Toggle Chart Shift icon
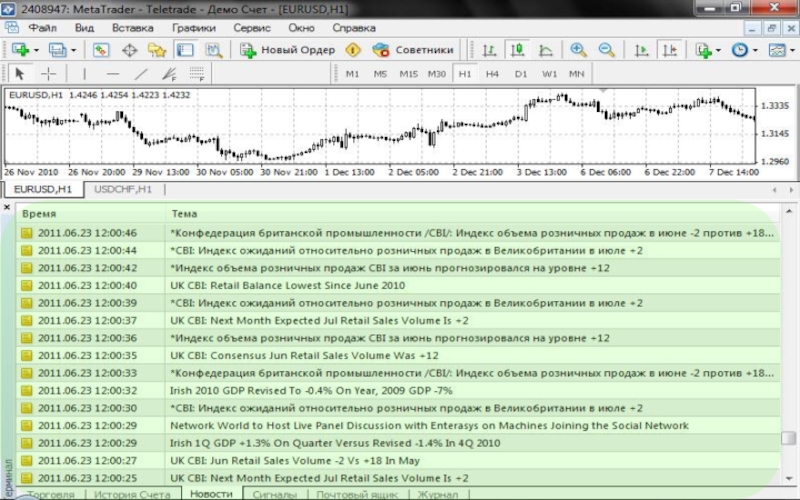The height and width of the screenshot is (500, 800). click(669, 50)
